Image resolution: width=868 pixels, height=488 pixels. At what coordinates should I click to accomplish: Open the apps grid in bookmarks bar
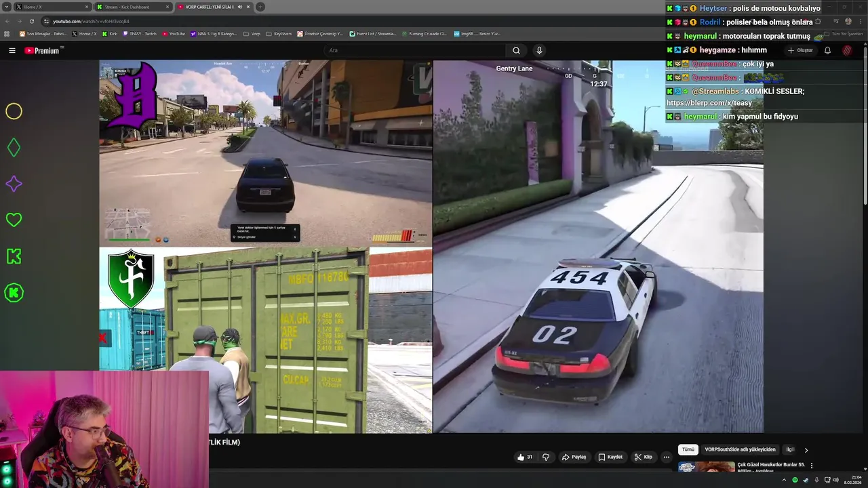7,34
